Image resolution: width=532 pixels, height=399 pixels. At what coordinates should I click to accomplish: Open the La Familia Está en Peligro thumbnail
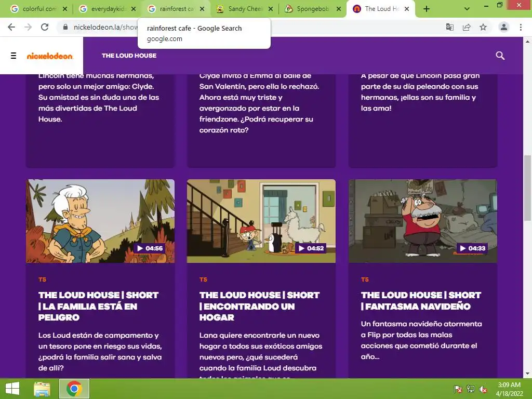(x=100, y=221)
